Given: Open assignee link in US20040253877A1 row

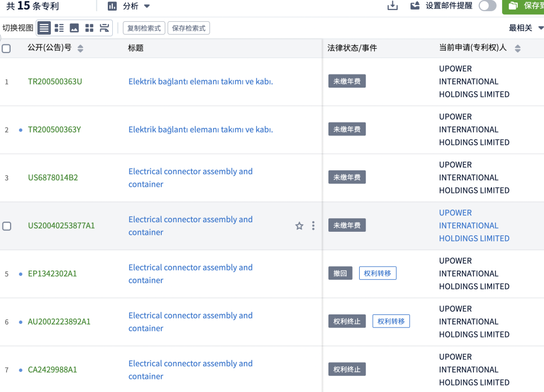Looking at the screenshot, I should [x=474, y=226].
